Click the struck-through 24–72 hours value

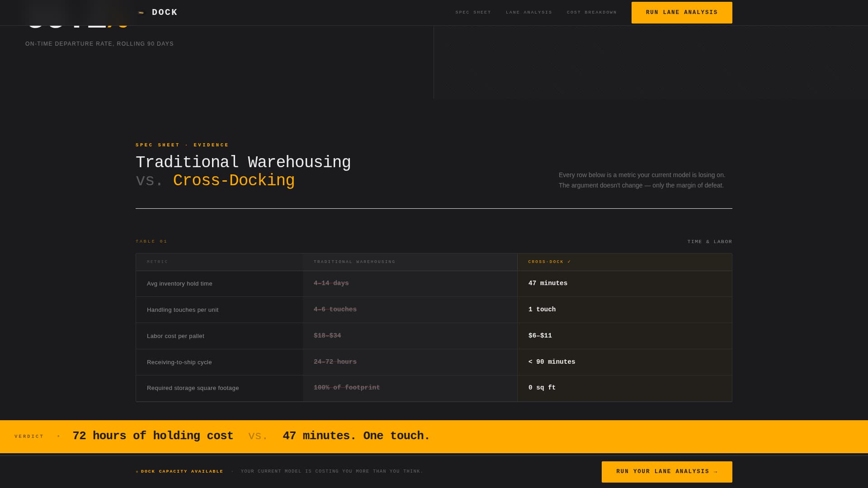pyautogui.click(x=335, y=362)
